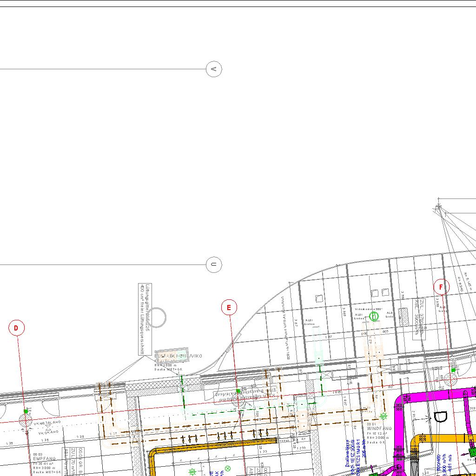This screenshot has width=476, height=476.
Task: Select the grey axis marker V
Action: click(214, 69)
